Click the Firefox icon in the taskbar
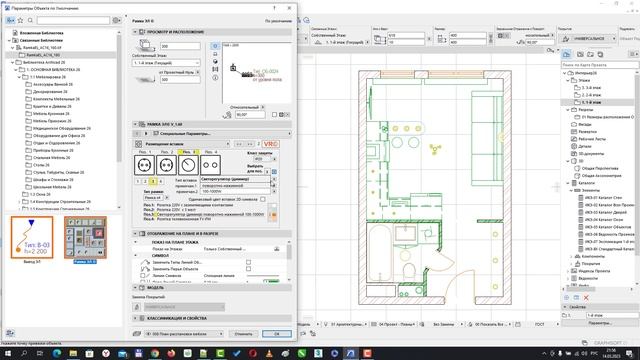640x360 pixels. [x=171, y=353]
